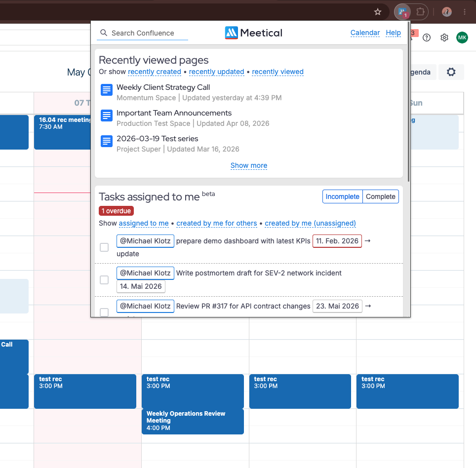Click 'Project Super' space label

(138, 149)
